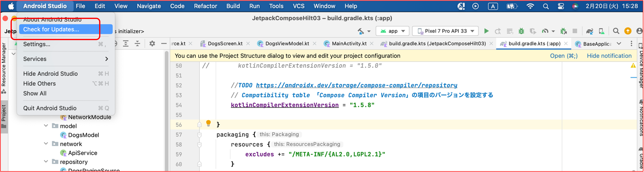The width and height of the screenshot is (644, 172).
Task: Show hidden editor tabs chevron
Action: tap(619, 44)
